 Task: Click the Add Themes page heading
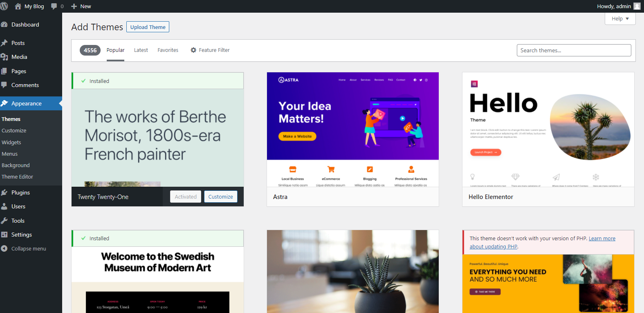click(97, 27)
